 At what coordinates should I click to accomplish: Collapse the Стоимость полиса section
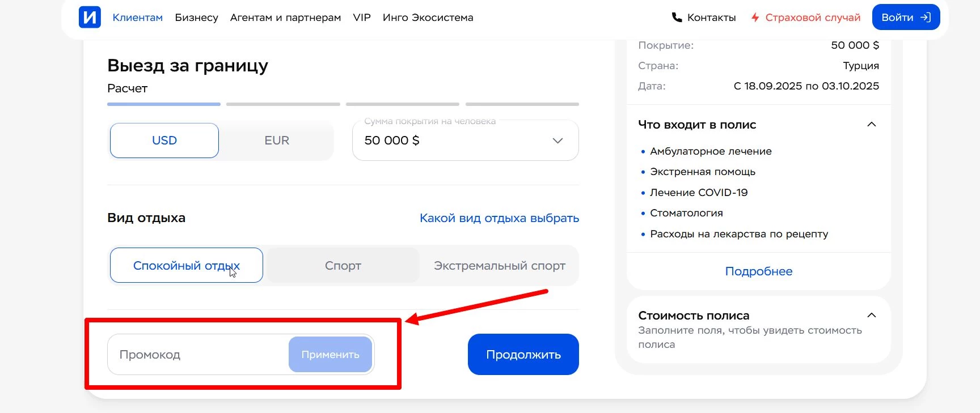click(872, 315)
